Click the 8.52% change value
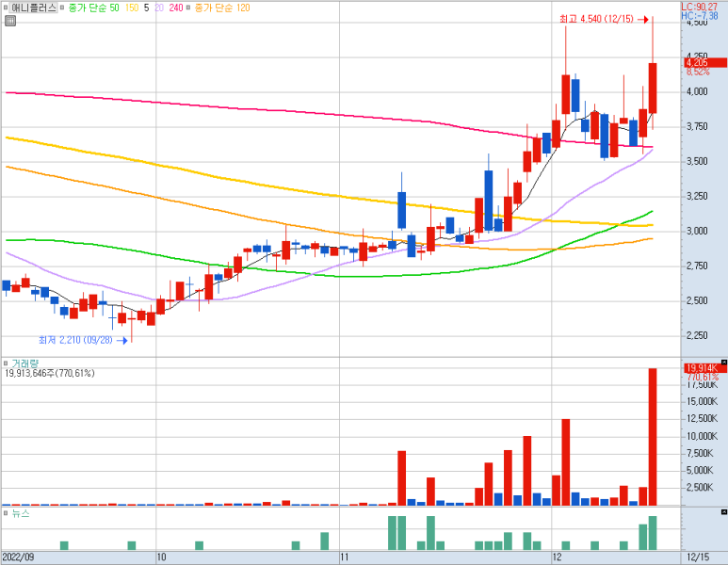This screenshot has height=565, width=728. 698,72
